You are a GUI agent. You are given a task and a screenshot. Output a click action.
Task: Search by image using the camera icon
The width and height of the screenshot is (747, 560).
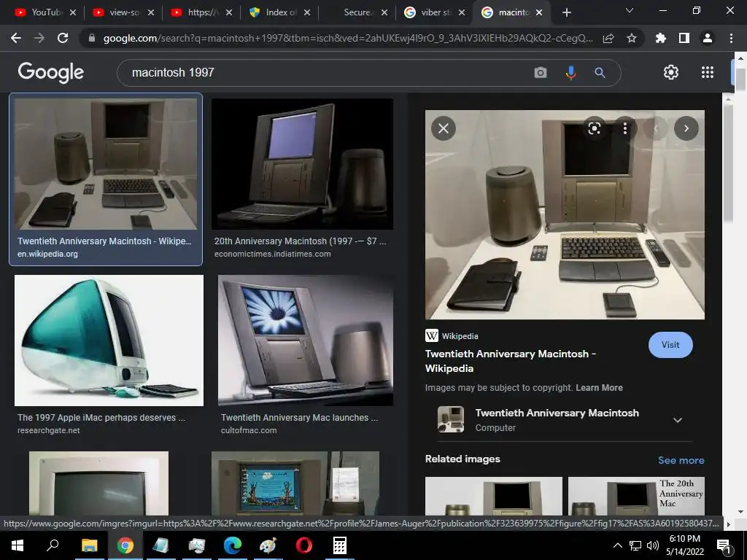pos(541,73)
